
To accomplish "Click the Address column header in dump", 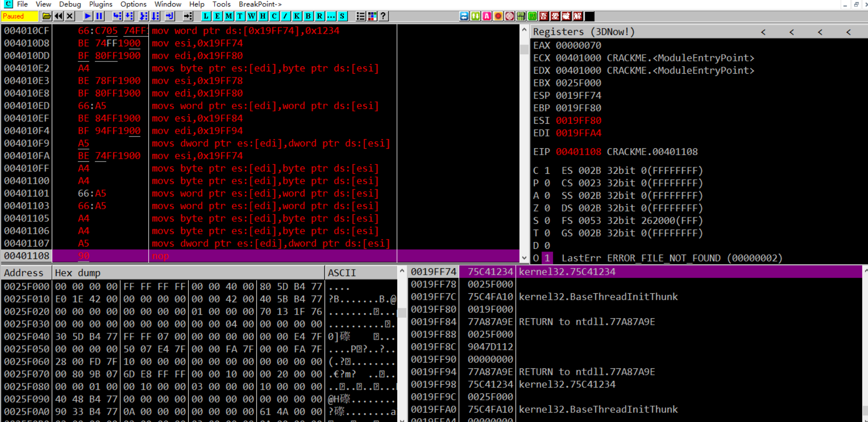I will pyautogui.click(x=26, y=273).
